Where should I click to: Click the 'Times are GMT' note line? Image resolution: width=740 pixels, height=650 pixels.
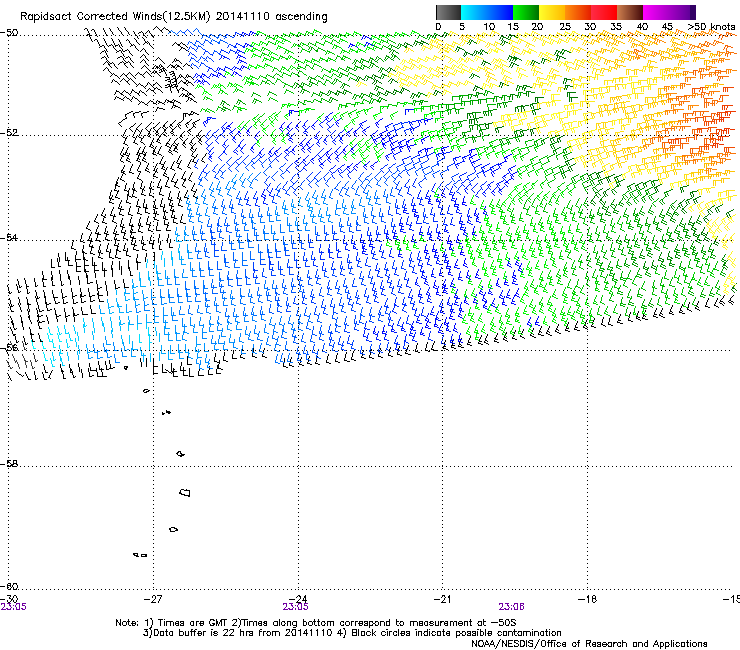point(316,623)
